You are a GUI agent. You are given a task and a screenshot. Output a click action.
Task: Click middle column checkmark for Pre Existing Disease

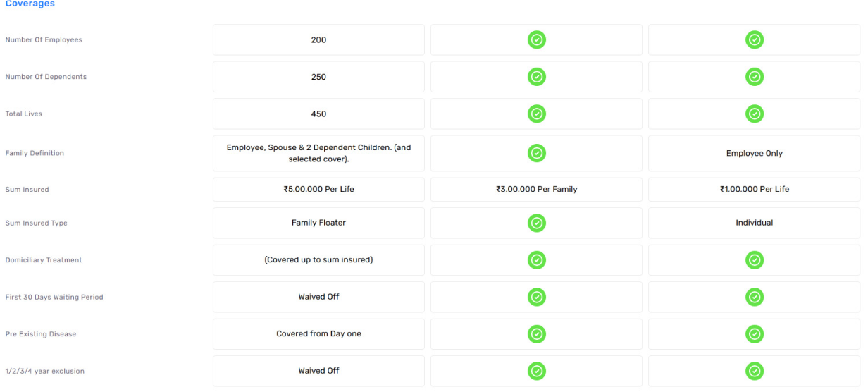(536, 334)
